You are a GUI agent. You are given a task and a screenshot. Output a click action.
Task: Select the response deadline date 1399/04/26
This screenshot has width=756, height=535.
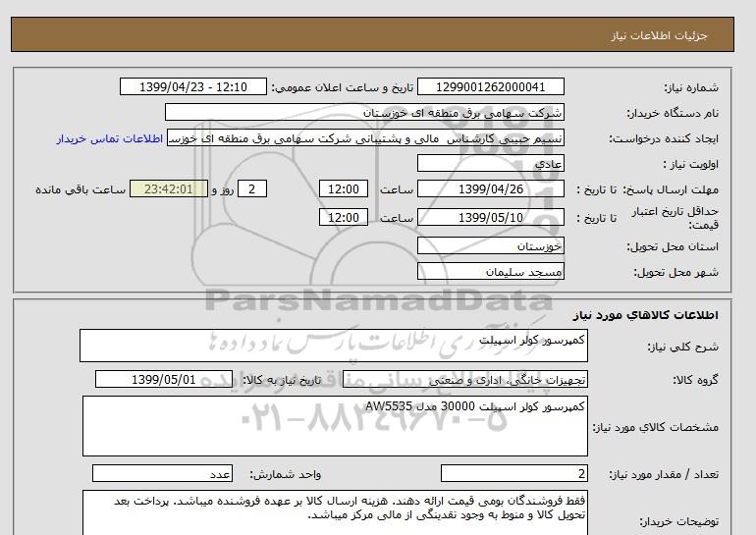tap(490, 188)
